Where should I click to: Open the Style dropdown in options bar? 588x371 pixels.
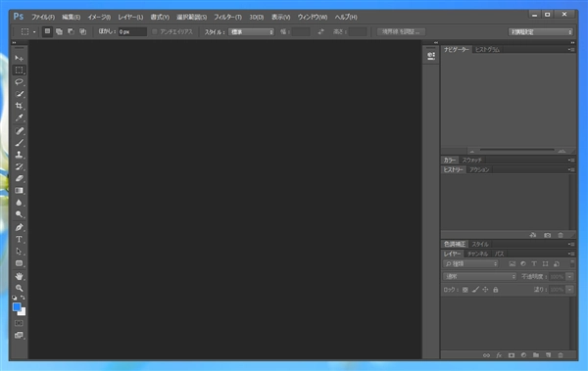[251, 32]
